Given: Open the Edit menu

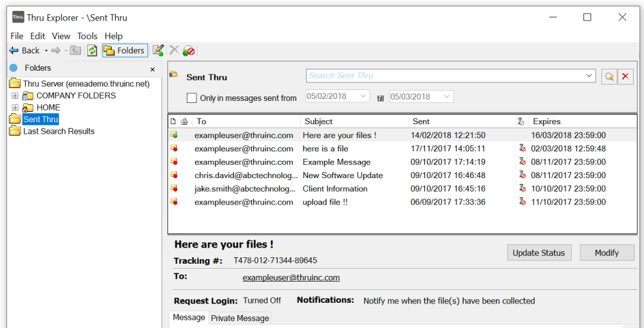Looking at the screenshot, I should (38, 36).
